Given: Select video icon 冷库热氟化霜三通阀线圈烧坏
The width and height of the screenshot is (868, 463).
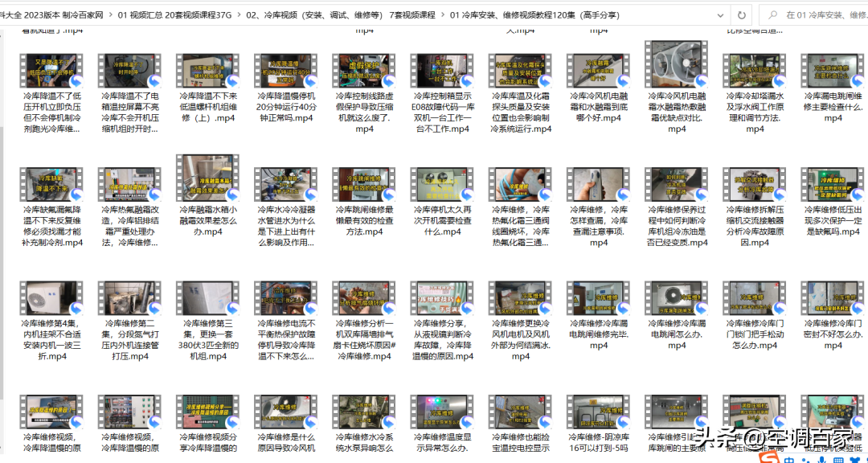Looking at the screenshot, I should [520, 184].
